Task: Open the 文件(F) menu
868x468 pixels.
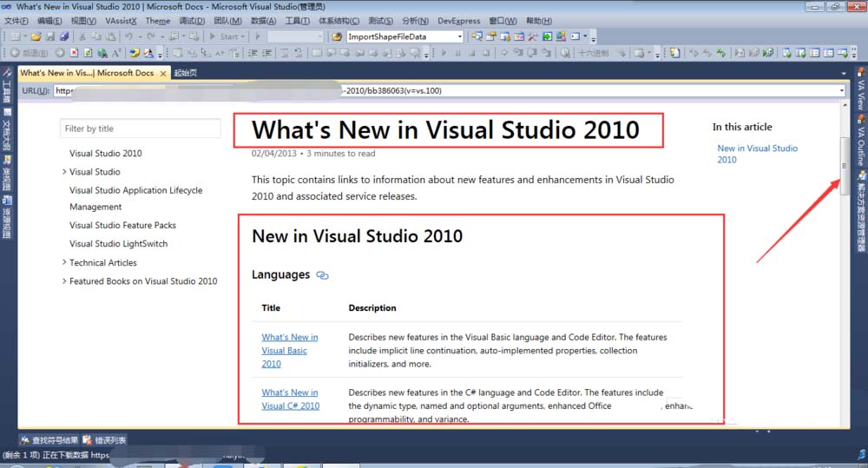Action: coord(16,21)
